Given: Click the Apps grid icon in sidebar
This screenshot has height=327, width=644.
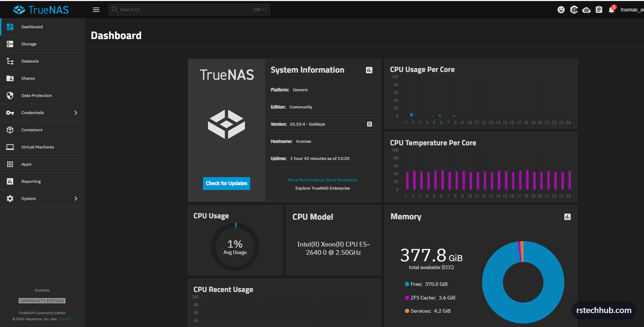Looking at the screenshot, I should (10, 164).
